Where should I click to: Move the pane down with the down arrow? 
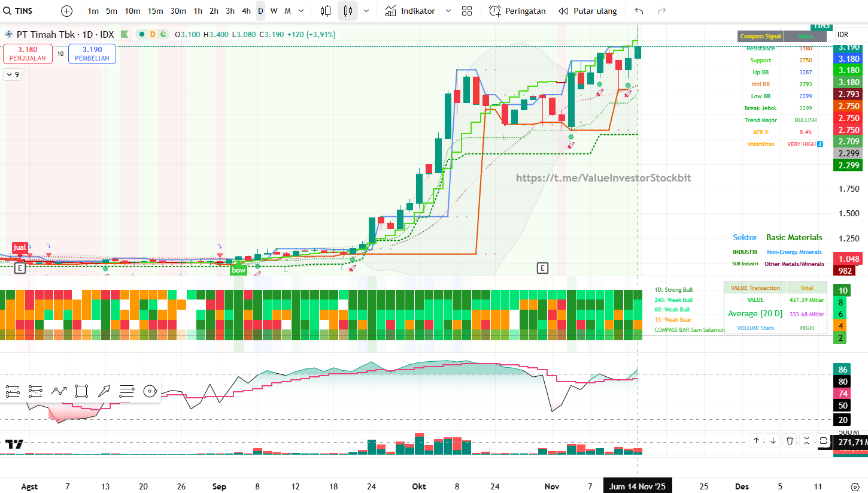(x=773, y=441)
